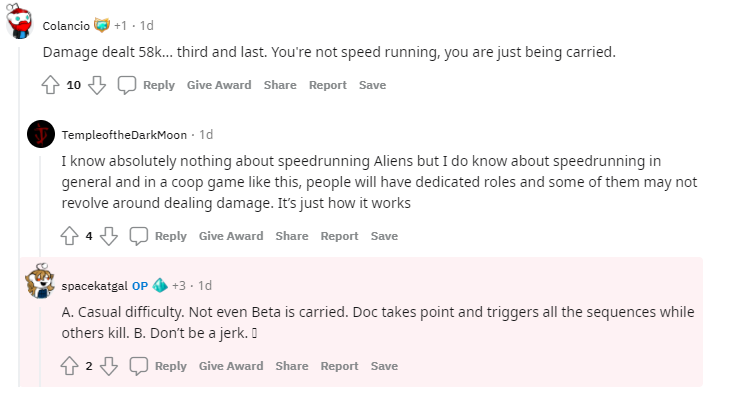Downvote Colancio's comment

coord(97,85)
